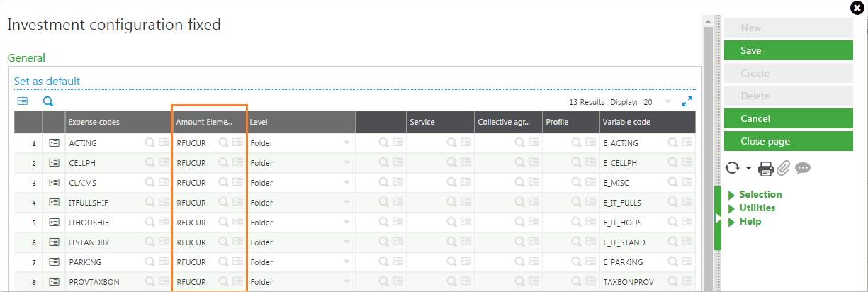Click the grid search magnifier icon
The height and width of the screenshot is (292, 868).
click(x=48, y=101)
